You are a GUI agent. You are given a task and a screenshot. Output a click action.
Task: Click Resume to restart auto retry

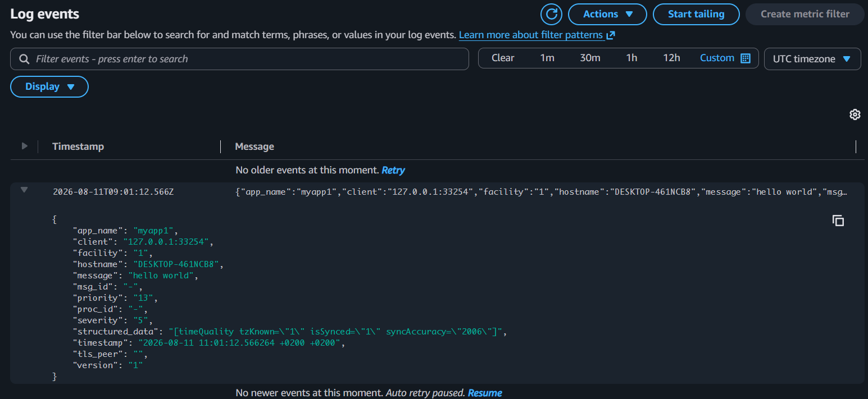[x=485, y=393]
